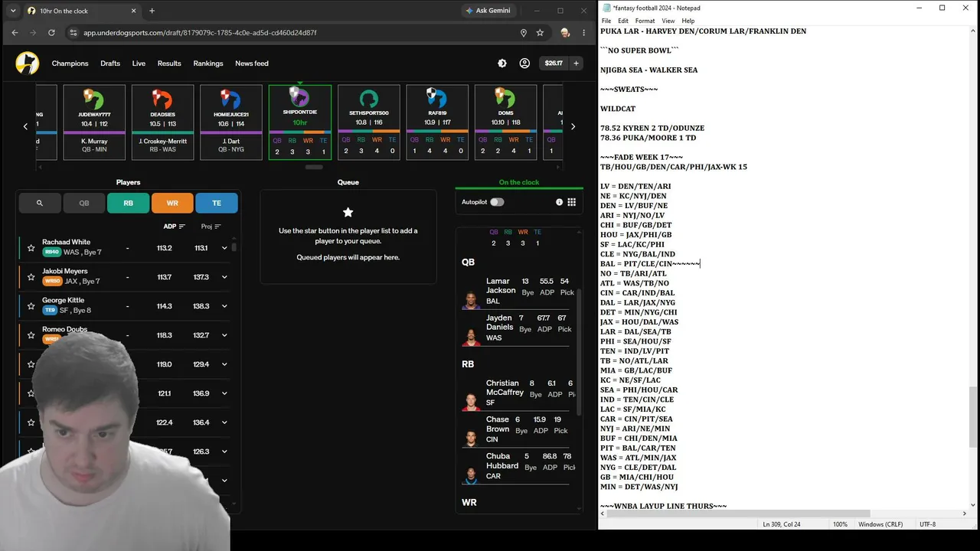Click the Ask Gemini button
980x551 pixels.
pos(488,11)
